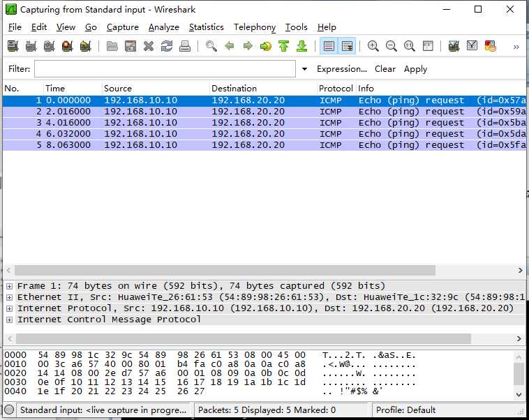Screen dimensions: 529x420
Task: Open the File menu
Action: point(15,27)
